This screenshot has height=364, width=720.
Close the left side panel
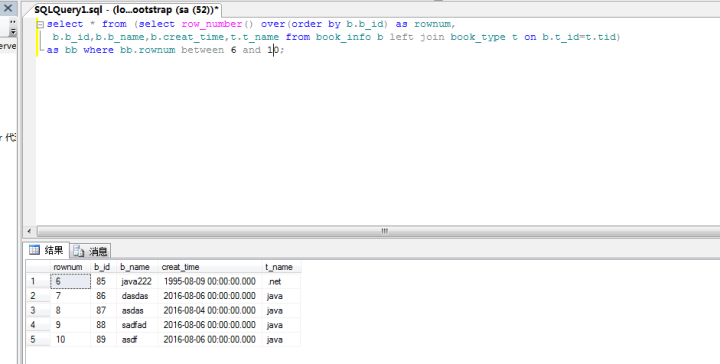[x=8, y=8]
